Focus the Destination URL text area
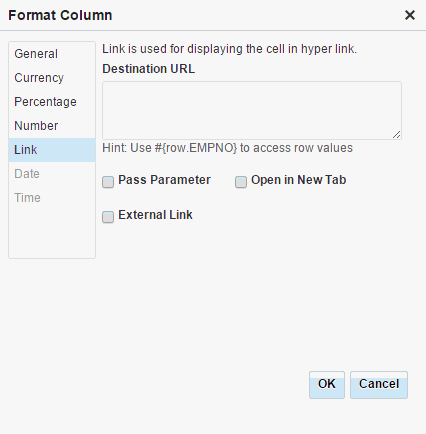This screenshot has width=426, height=434. point(252,110)
